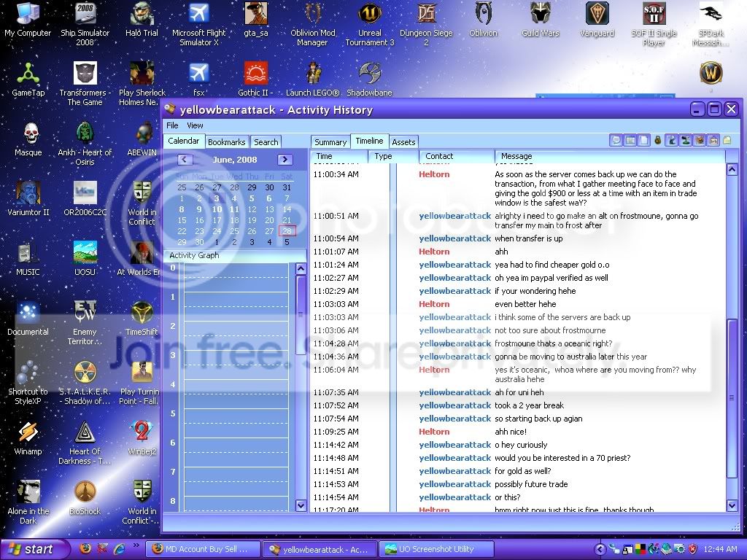Show hidden system tray icons arrow
Screen dimensions: 747x560
point(600,550)
